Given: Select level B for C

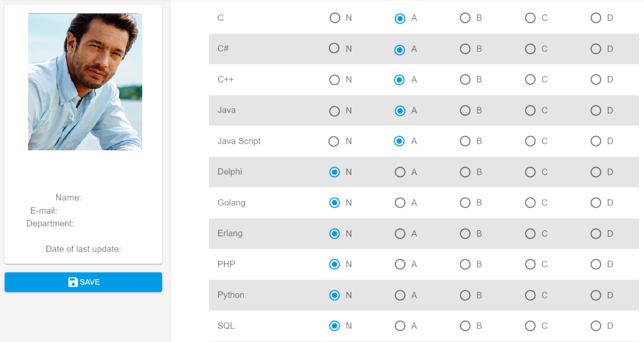Looking at the screenshot, I should (465, 18).
